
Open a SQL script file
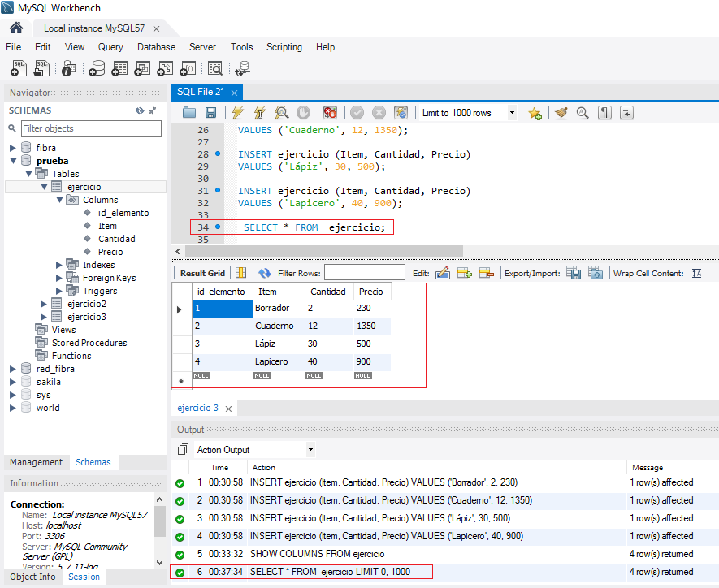tap(189, 112)
